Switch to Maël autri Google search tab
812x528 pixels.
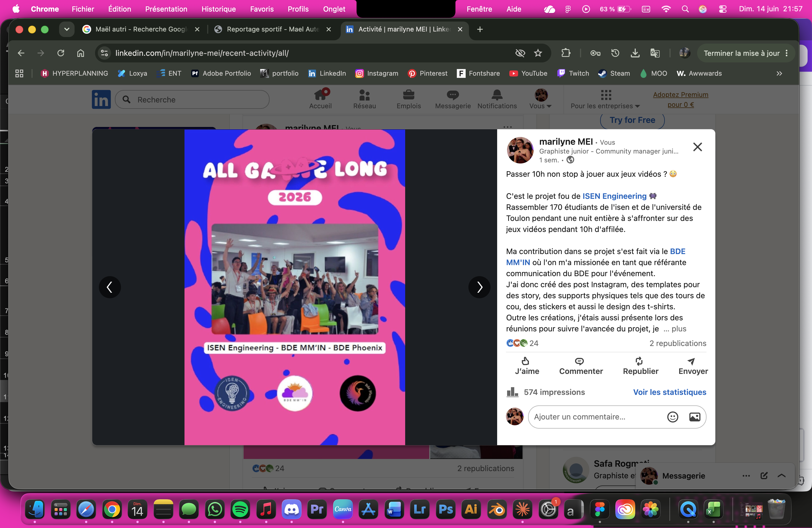(x=141, y=29)
